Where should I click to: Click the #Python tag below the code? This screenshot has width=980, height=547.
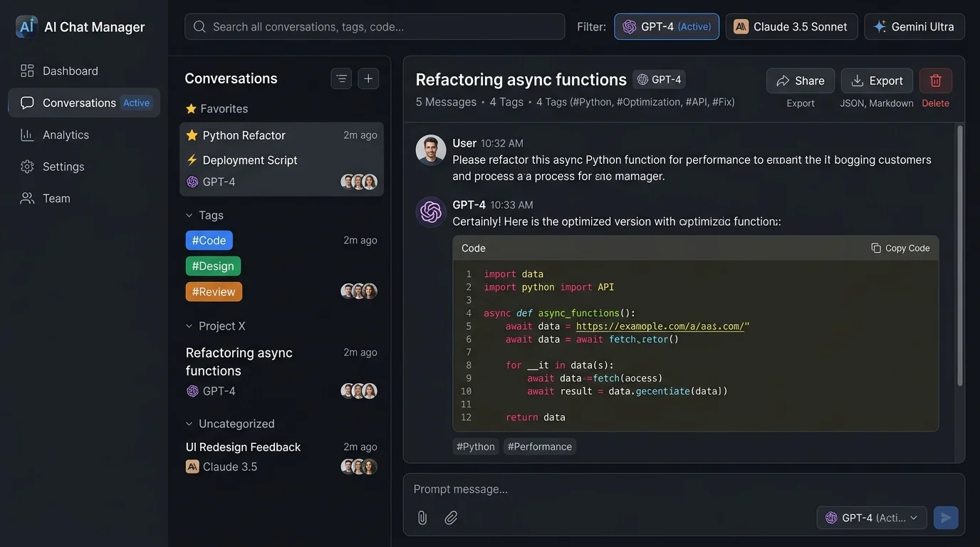pos(475,447)
